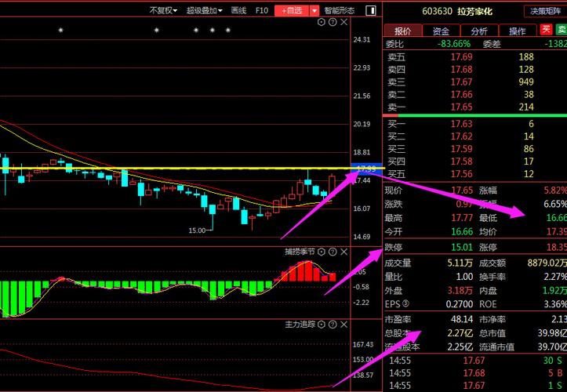Select the 卖四 price 17.68
The width and height of the screenshot is (567, 392).
(x=461, y=70)
